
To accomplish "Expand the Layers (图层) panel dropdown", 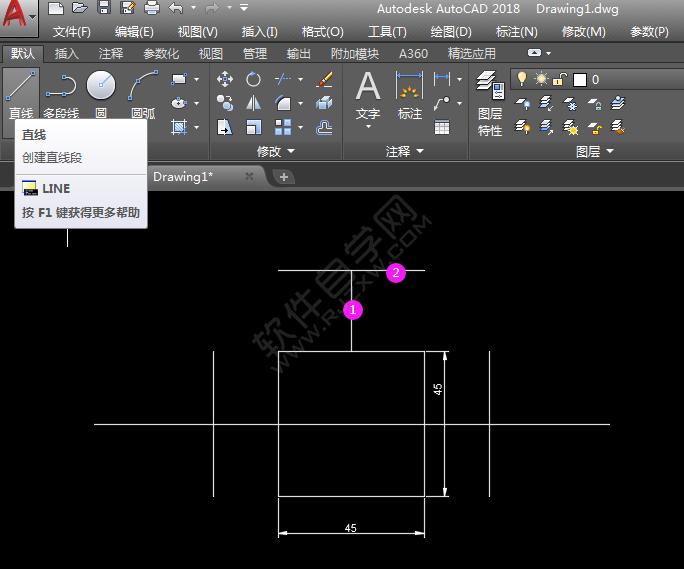I will [595, 151].
